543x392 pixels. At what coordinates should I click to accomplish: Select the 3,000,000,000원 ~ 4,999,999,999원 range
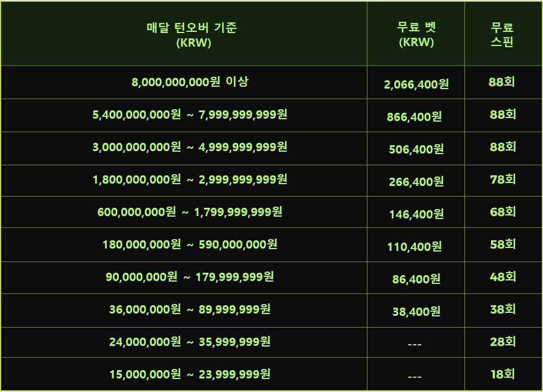pyautogui.click(x=190, y=147)
